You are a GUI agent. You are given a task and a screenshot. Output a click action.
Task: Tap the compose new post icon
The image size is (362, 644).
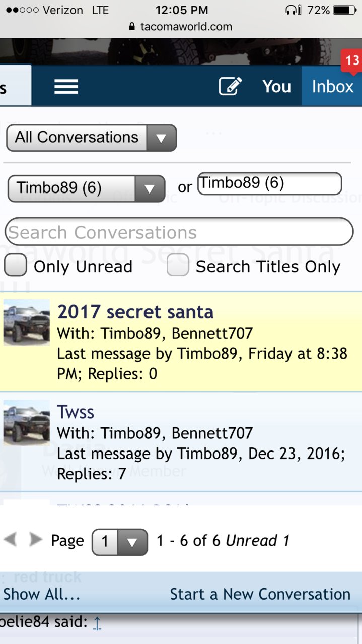[230, 86]
